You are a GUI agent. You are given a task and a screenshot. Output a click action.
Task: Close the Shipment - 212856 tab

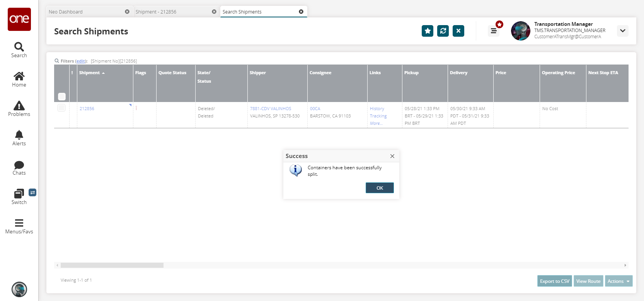tap(214, 12)
